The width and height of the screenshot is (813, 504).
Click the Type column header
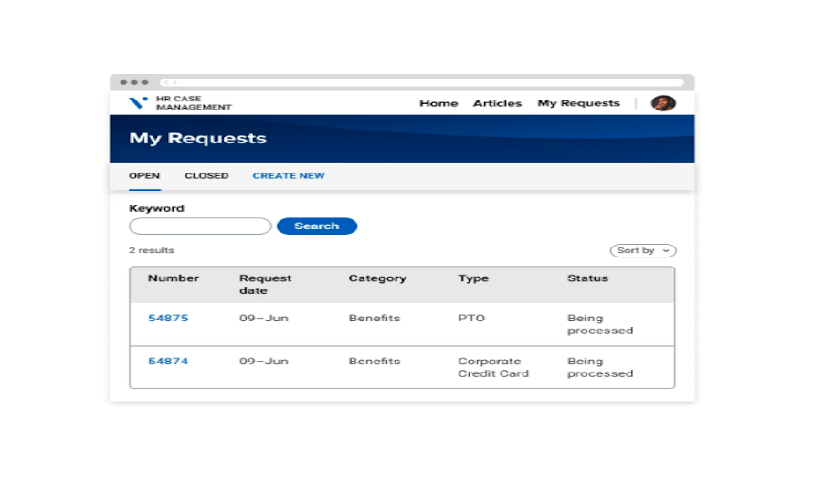pos(473,278)
